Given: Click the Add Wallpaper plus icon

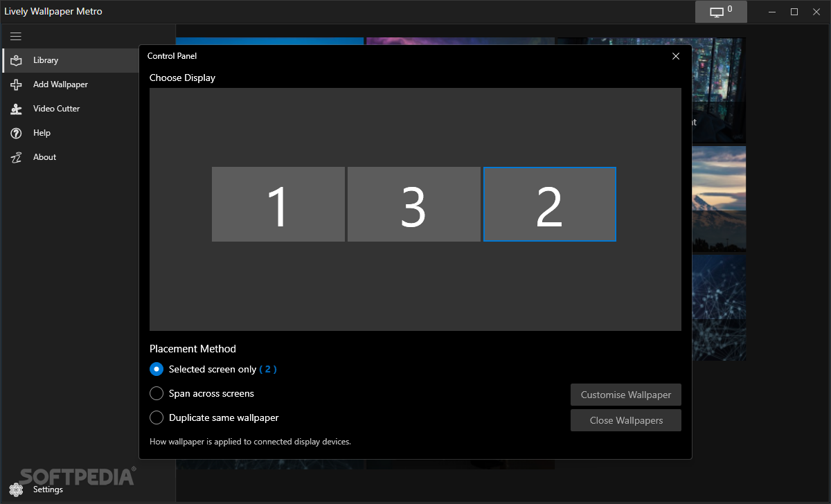Looking at the screenshot, I should (x=16, y=84).
